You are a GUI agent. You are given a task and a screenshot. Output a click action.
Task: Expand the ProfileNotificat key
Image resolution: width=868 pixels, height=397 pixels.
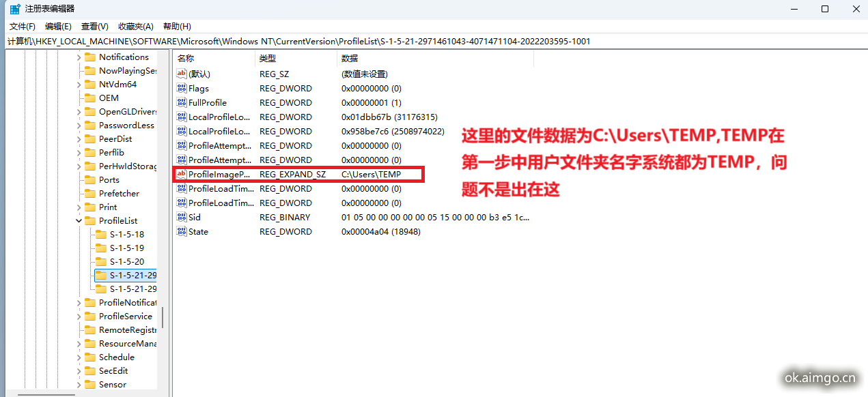[79, 303]
